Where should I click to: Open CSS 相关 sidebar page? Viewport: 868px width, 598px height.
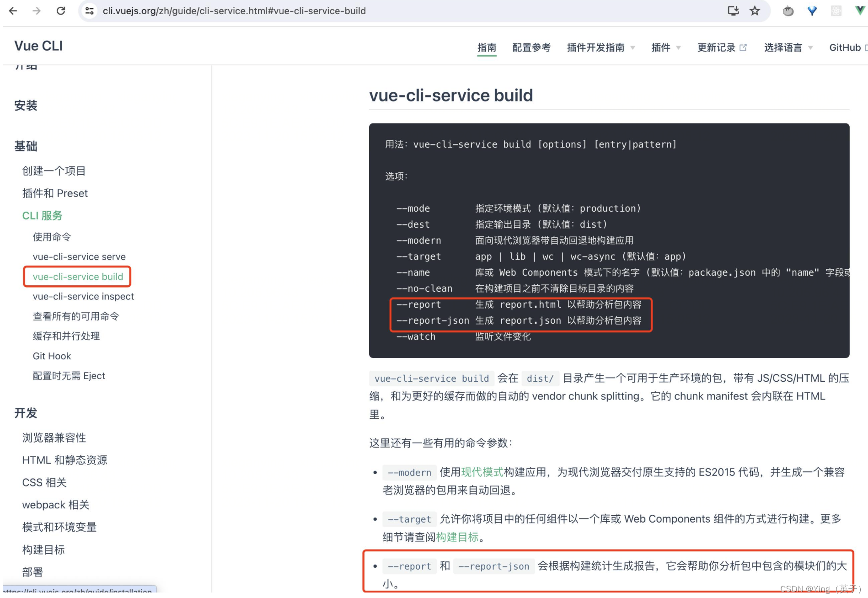pos(44,483)
